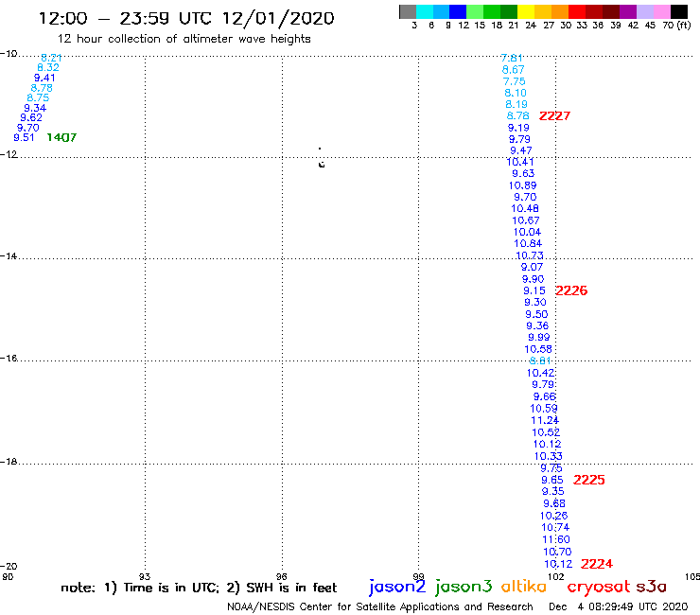Image resolution: width=700 pixels, height=615 pixels.
Task: Click the 10.26 wave height value
Action: point(554,516)
